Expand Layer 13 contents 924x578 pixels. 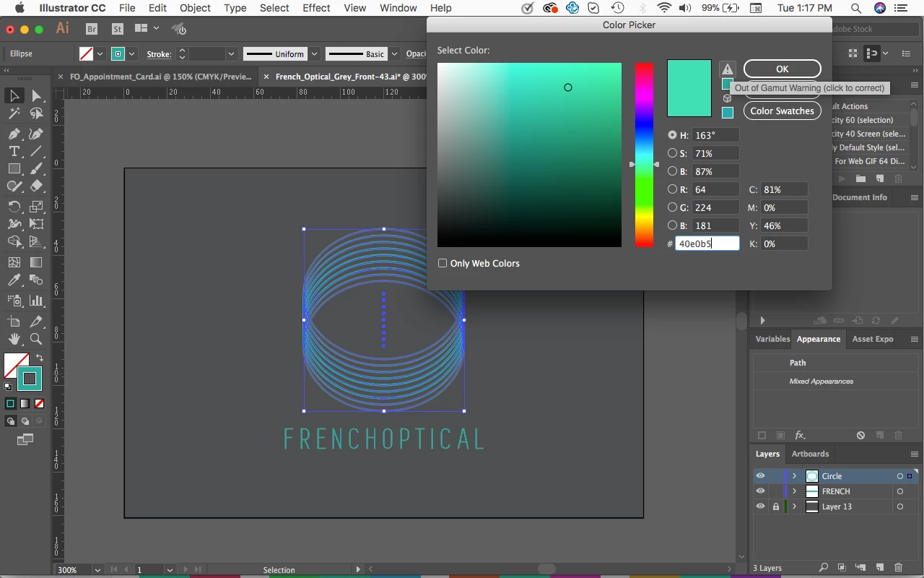click(x=795, y=506)
